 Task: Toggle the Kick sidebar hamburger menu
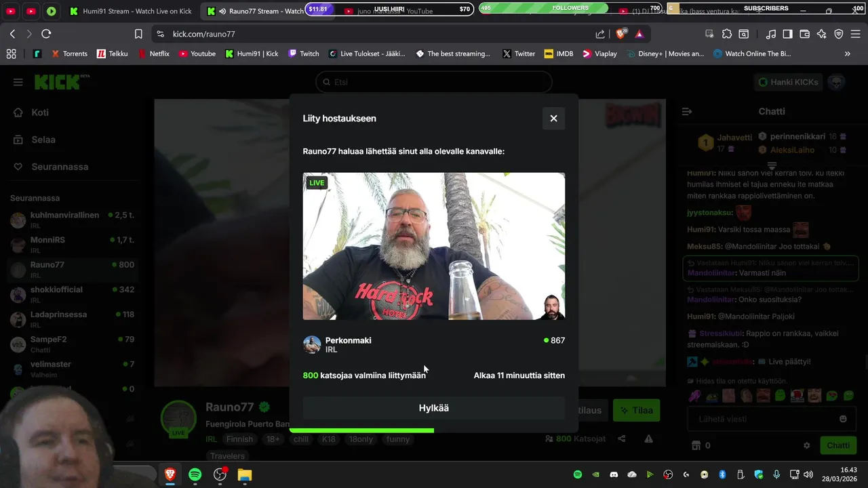tap(18, 82)
